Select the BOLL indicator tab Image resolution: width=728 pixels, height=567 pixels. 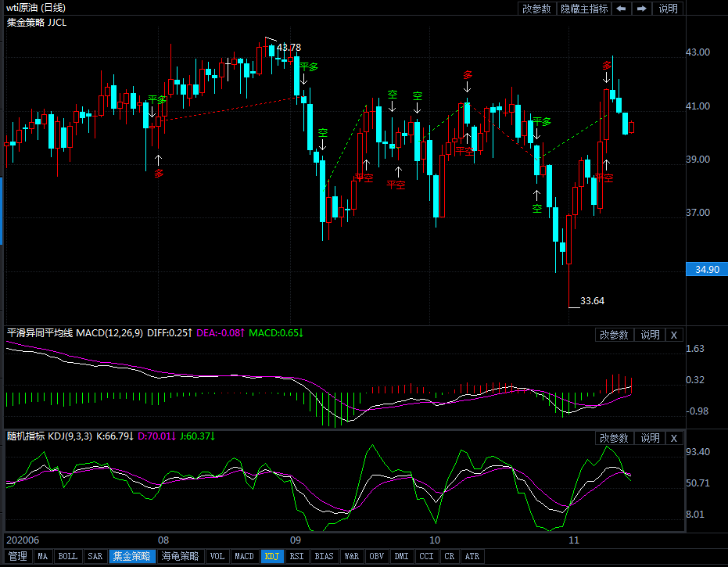[x=68, y=556]
